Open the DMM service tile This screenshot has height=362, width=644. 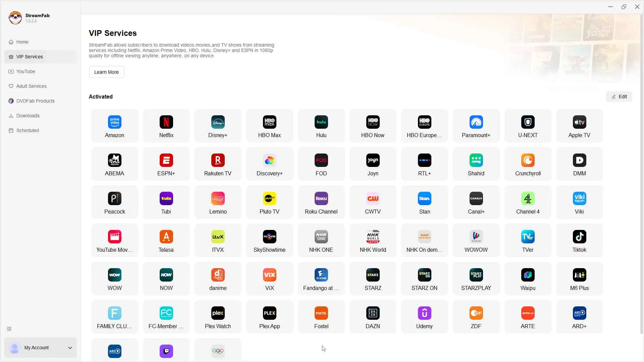tap(579, 164)
